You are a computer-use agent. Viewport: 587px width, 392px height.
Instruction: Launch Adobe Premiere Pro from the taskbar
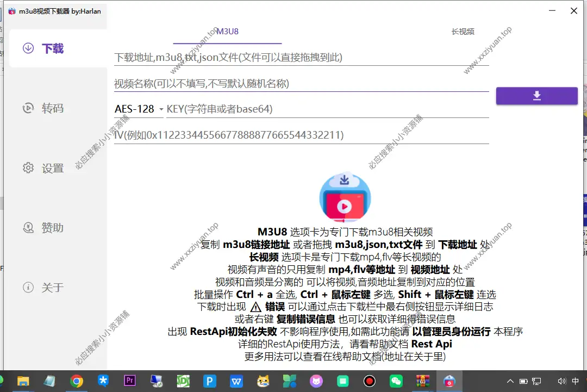pyautogui.click(x=129, y=381)
